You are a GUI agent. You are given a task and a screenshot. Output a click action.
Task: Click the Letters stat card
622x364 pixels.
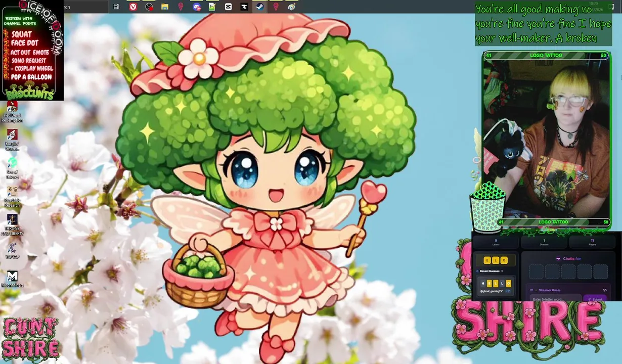(496, 242)
